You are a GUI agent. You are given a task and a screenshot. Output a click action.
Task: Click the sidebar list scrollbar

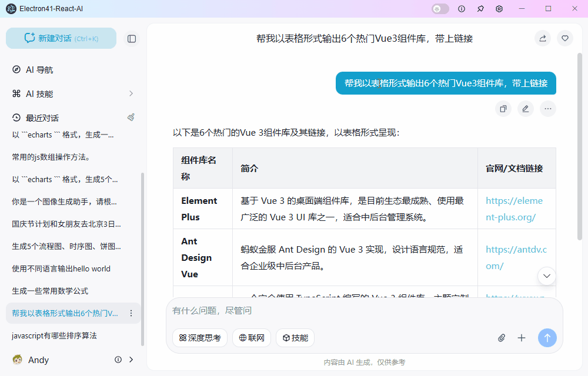pos(142,259)
